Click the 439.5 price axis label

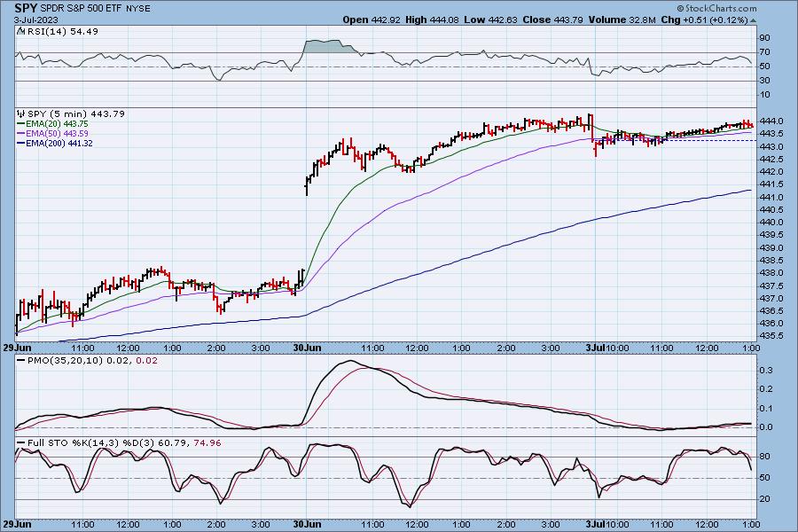click(771, 235)
